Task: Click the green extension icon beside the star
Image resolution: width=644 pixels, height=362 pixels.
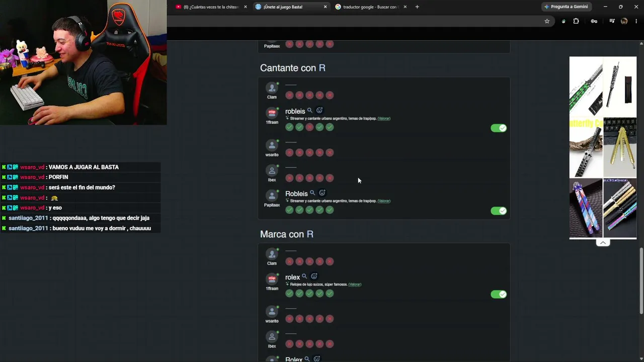Action: 563,21
